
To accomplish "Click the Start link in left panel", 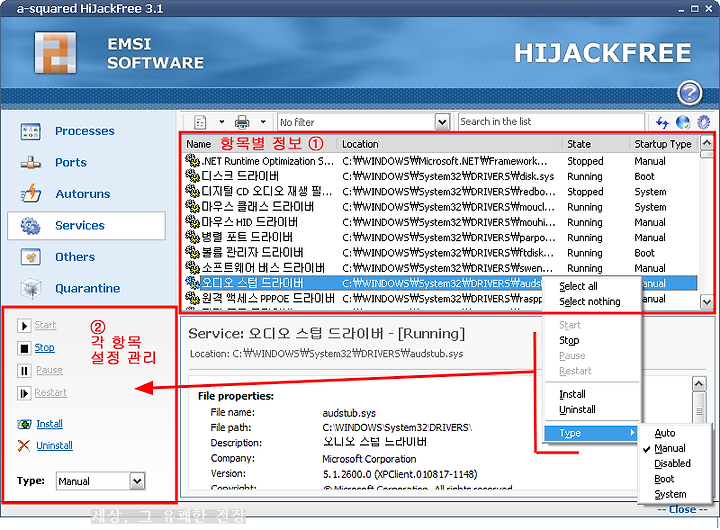I will point(45,325).
